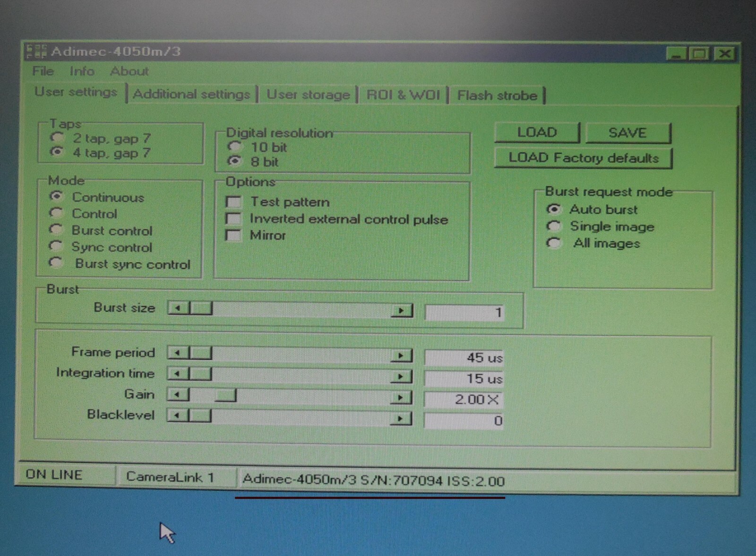756x556 pixels.
Task: Open the ROI & WOI tab
Action: coord(403,95)
